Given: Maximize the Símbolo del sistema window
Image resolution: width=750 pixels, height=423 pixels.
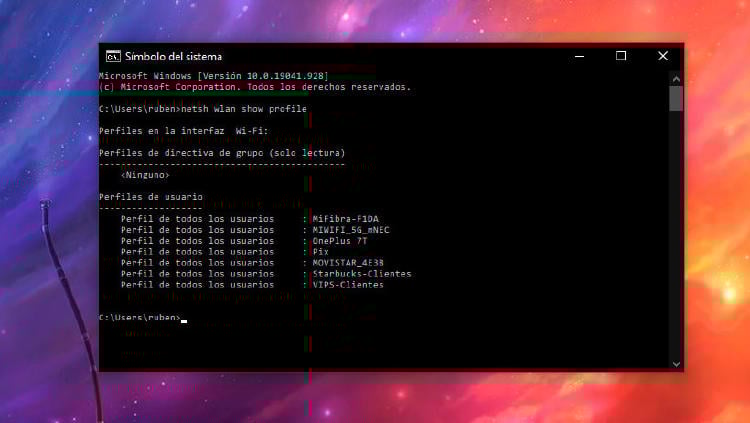Looking at the screenshot, I should [620, 56].
